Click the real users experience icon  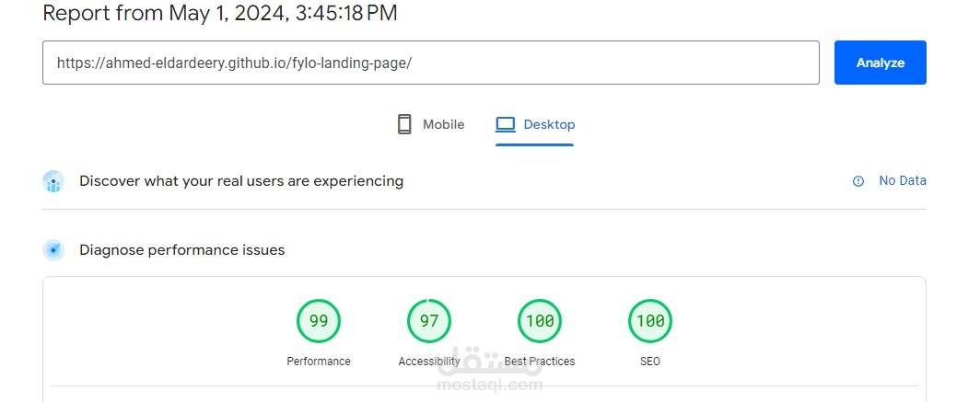click(x=53, y=182)
